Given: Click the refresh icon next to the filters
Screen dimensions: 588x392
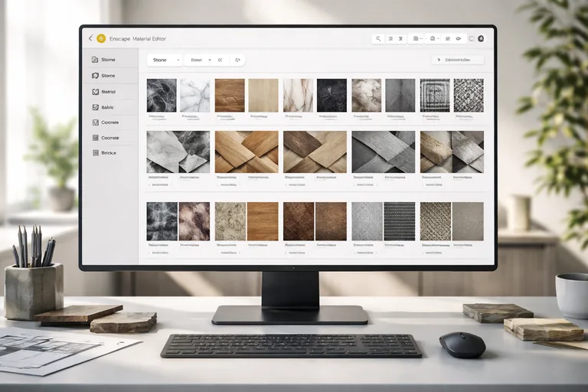Looking at the screenshot, I should (x=237, y=60).
